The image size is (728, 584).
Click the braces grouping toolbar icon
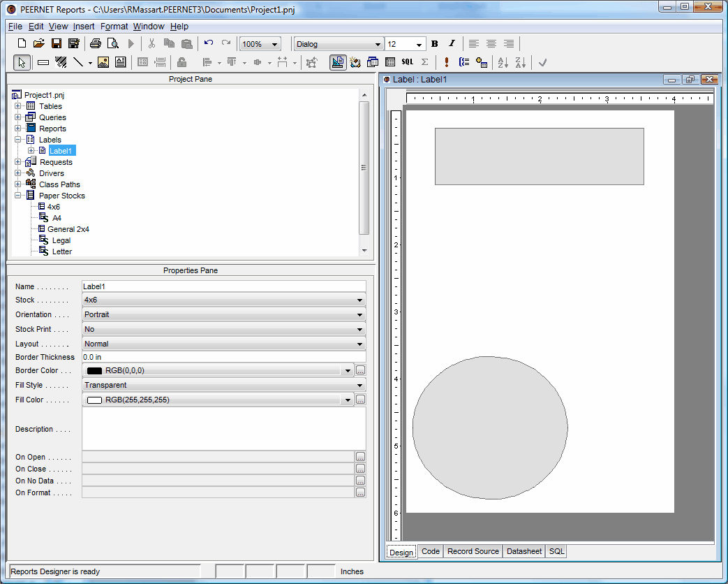tap(464, 61)
